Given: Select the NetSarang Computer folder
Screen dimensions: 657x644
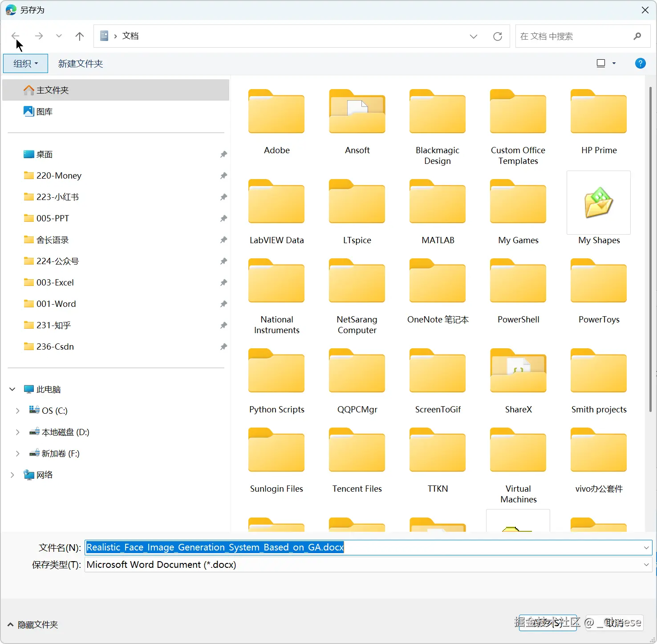Looking at the screenshot, I should click(357, 296).
